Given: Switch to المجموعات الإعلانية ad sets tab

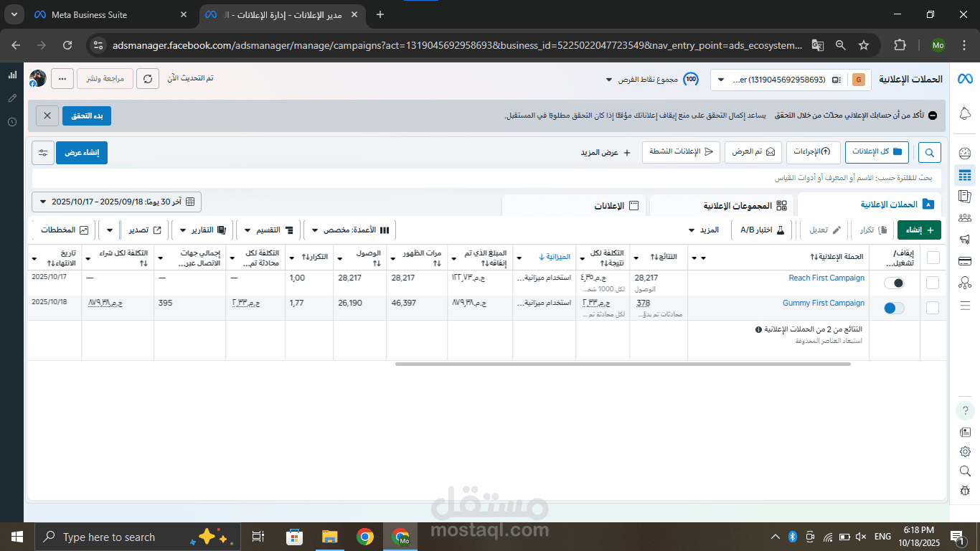Looking at the screenshot, I should pyautogui.click(x=722, y=205).
